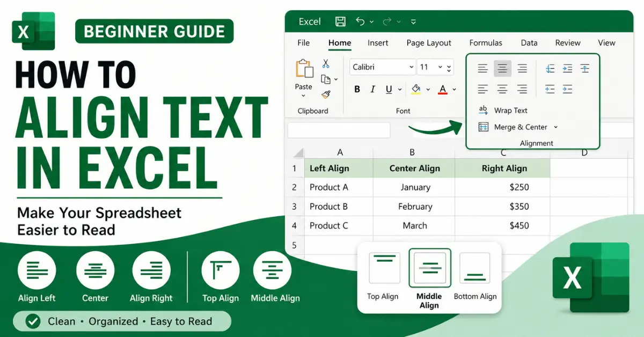Toggle the highlighted center align button in ribbon

tap(502, 68)
